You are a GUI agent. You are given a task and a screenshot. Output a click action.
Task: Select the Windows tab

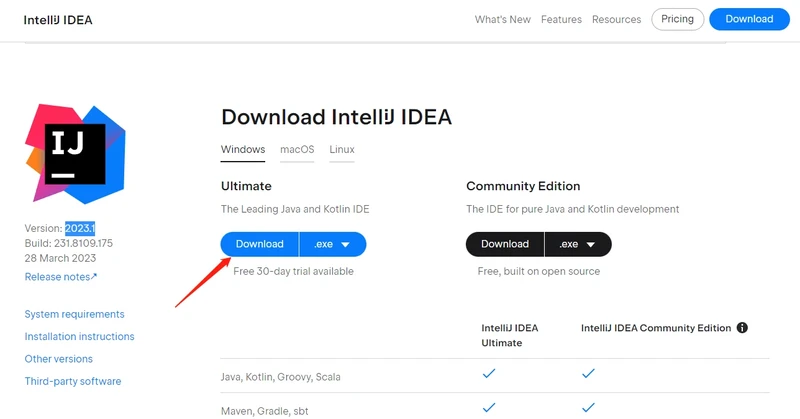pos(243,150)
